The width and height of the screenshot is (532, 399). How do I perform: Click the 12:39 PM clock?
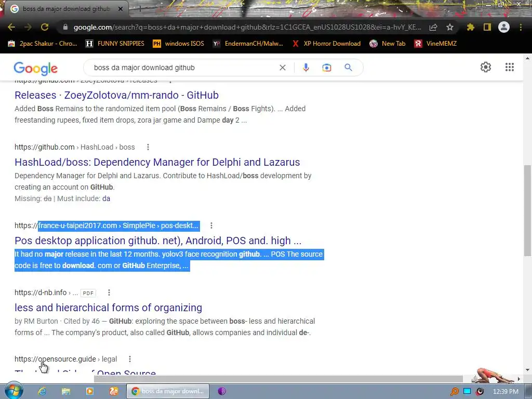(x=506, y=392)
